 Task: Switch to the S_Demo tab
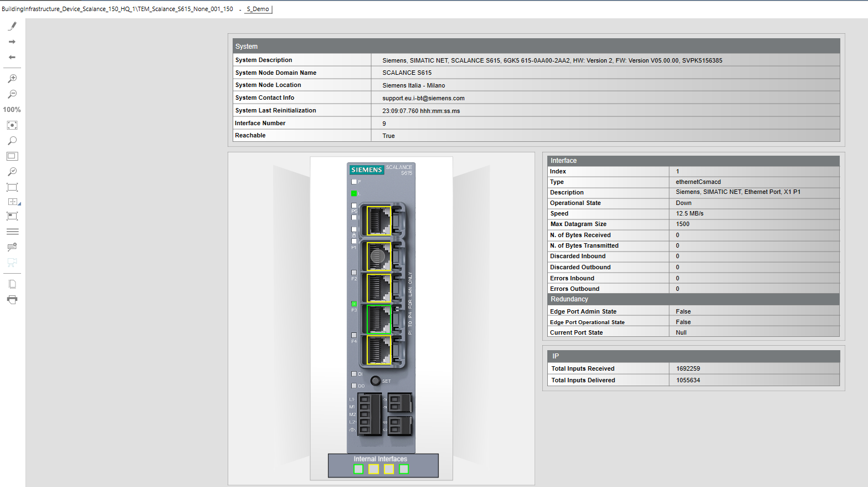click(258, 9)
